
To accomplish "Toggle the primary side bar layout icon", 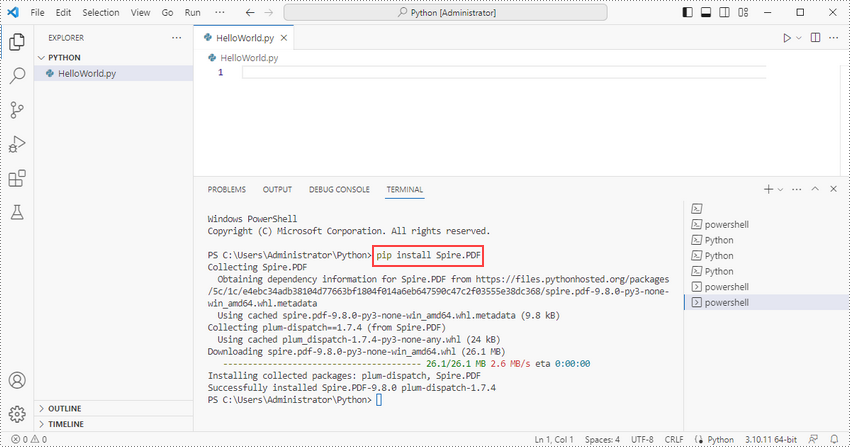I will (x=687, y=12).
